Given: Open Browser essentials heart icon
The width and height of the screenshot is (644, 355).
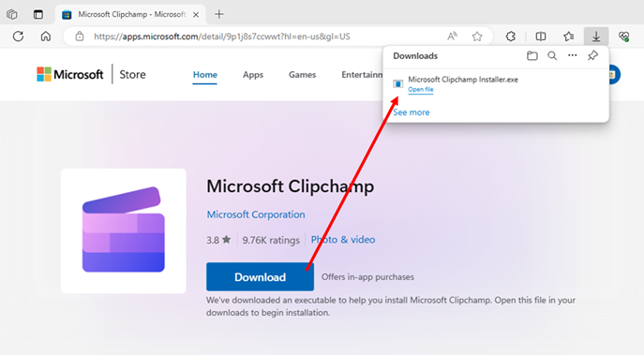Looking at the screenshot, I should coord(624,37).
